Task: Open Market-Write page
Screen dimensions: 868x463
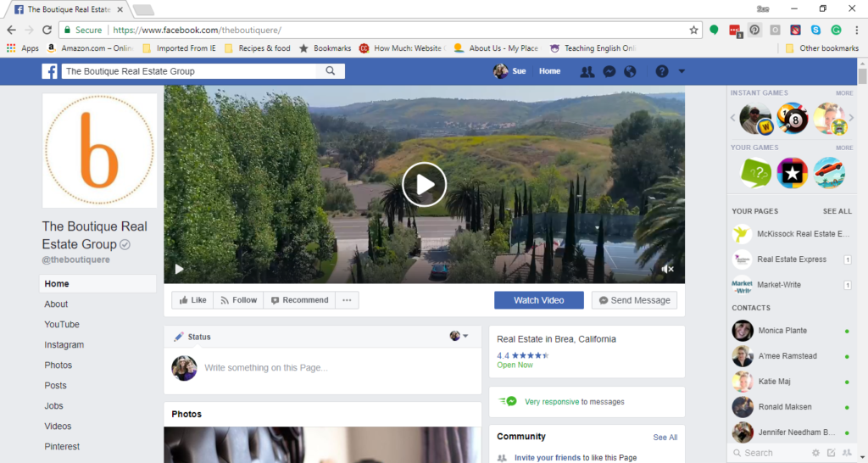Action: 792,285
